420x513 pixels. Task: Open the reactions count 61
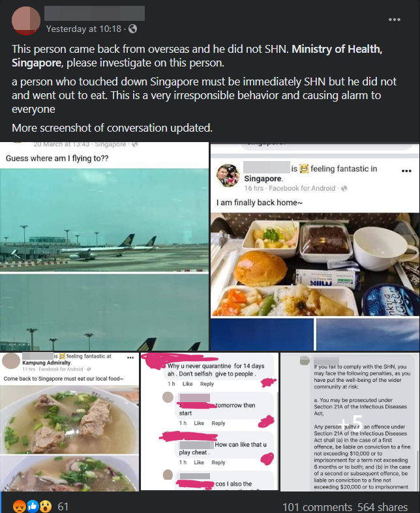63,506
